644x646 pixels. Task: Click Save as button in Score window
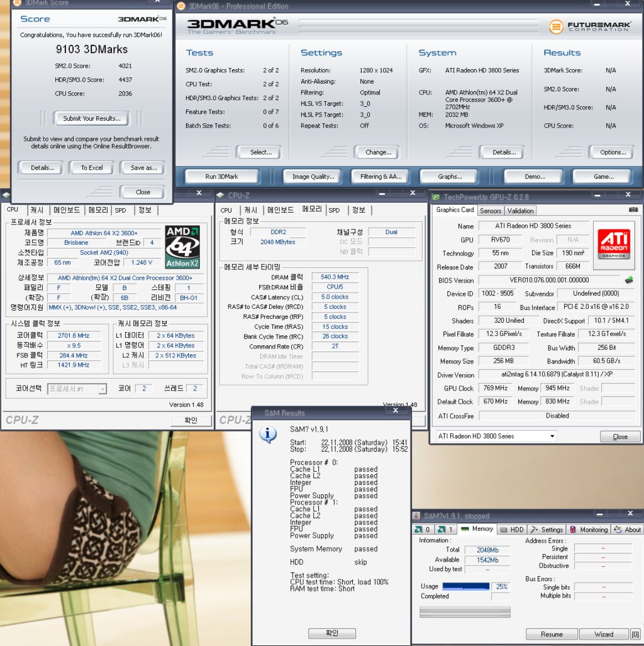(143, 168)
